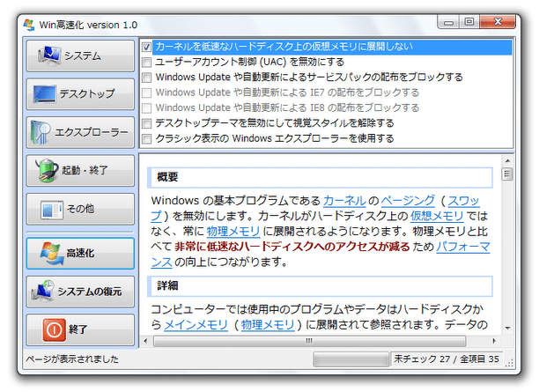539x392 pixels.
Task: Follow the パフォーマンス link
Action: 463,247
